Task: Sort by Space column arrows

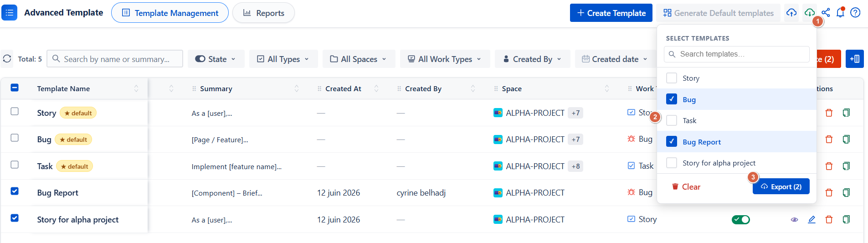Action: tap(607, 88)
